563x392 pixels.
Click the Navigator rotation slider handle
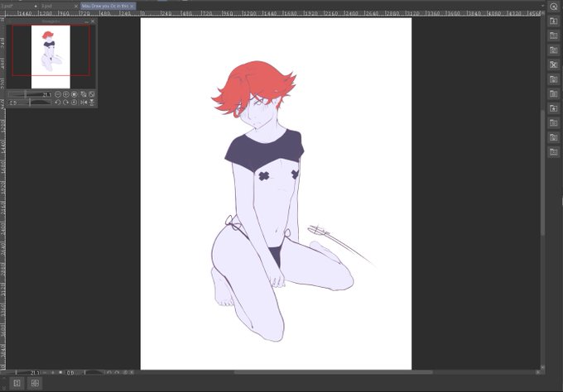click(30, 103)
